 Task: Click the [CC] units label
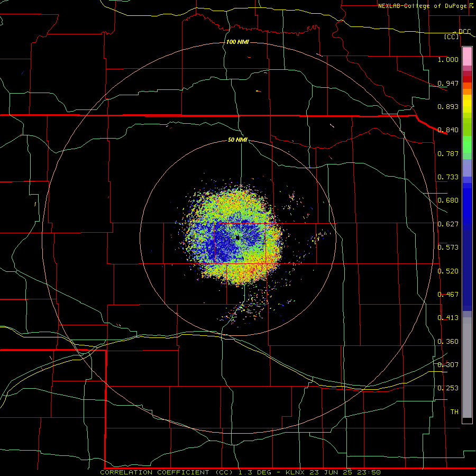pos(452,36)
